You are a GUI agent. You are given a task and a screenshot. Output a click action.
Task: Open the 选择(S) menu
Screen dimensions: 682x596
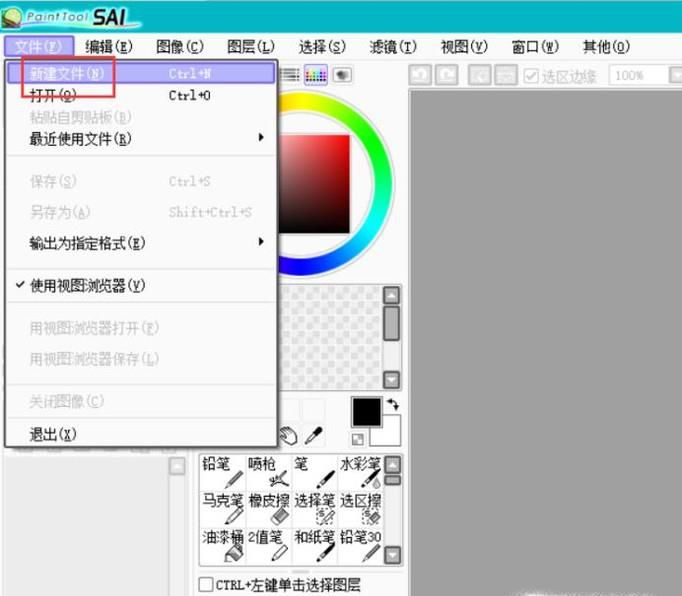point(322,47)
